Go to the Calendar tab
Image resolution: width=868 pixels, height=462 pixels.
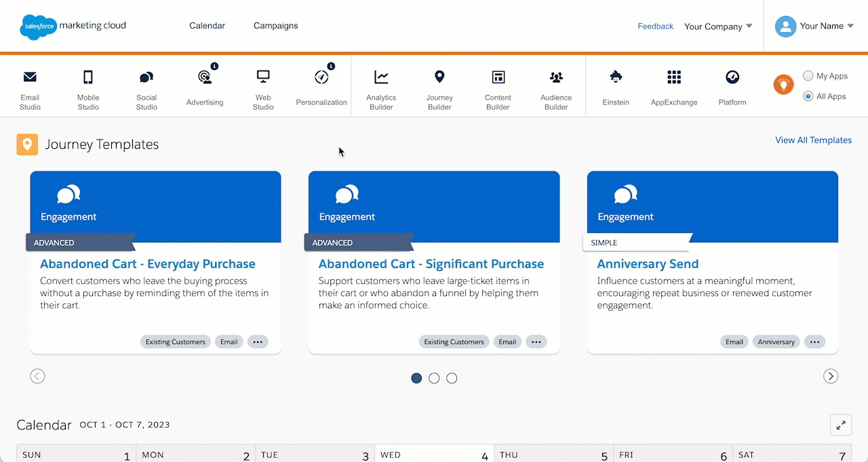tap(207, 25)
